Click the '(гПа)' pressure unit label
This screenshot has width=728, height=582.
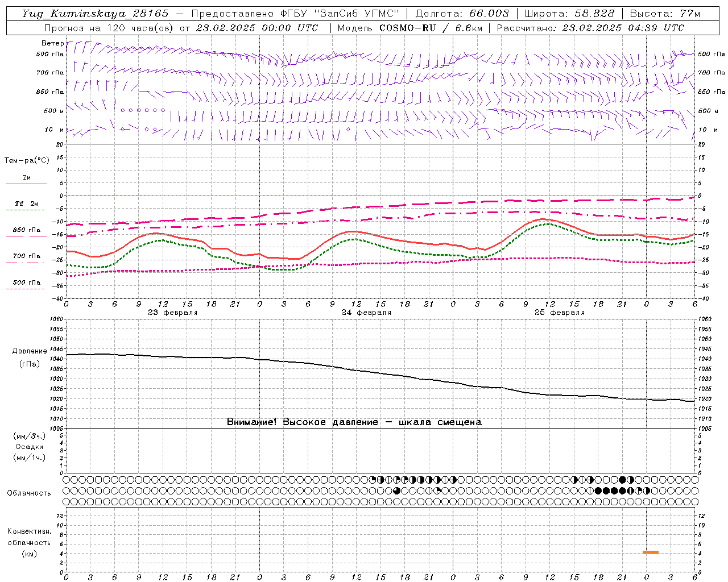29,364
